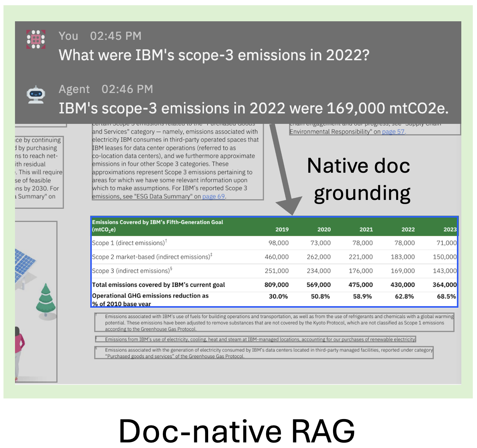The width and height of the screenshot is (477, 448).
Task: Click the question 'What were IBM's scope-3 emissions in 2022?'
Action: 214,55
